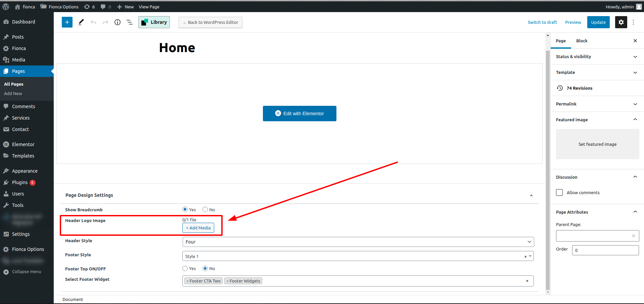Screen dimensions: 644x304
Task: Click the Add Media button
Action: [x=198, y=228]
